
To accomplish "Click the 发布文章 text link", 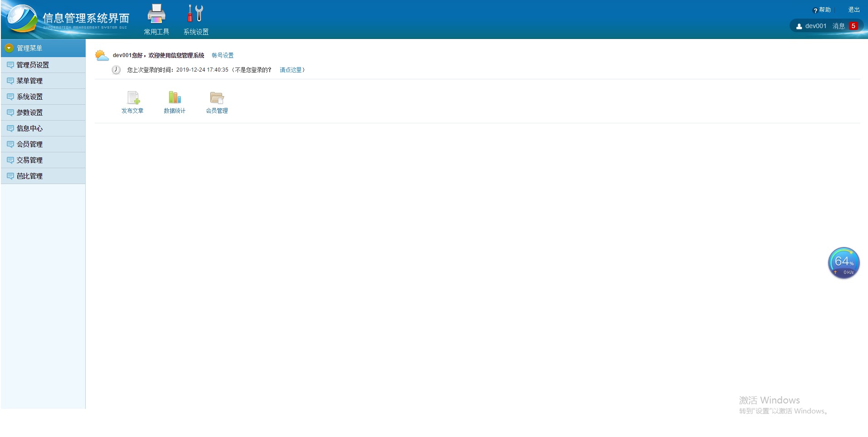I will coord(132,111).
